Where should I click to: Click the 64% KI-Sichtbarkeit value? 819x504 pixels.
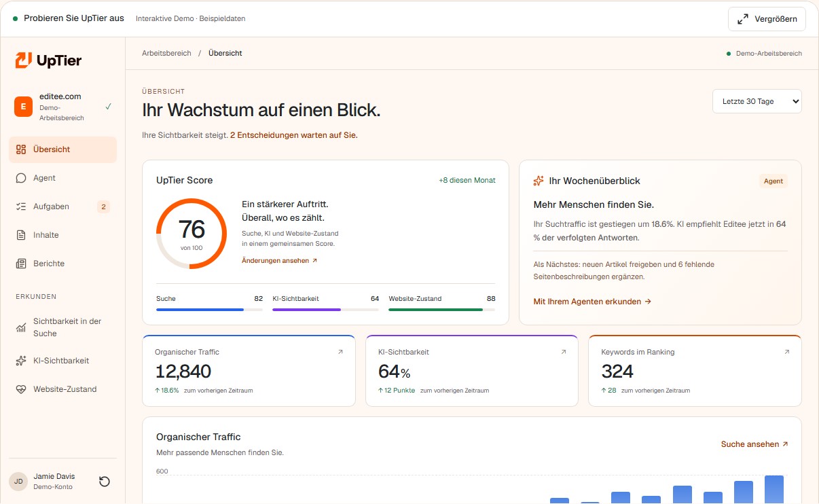(395, 372)
